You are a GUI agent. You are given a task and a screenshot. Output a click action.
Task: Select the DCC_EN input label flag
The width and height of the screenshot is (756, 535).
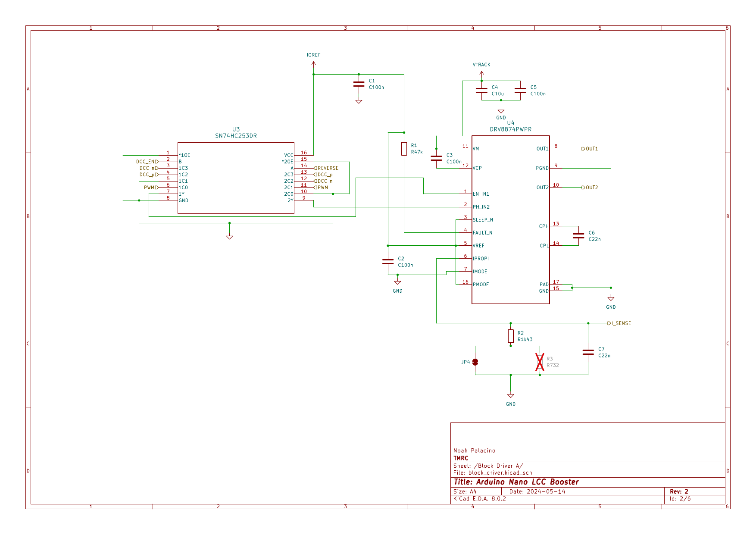147,162
